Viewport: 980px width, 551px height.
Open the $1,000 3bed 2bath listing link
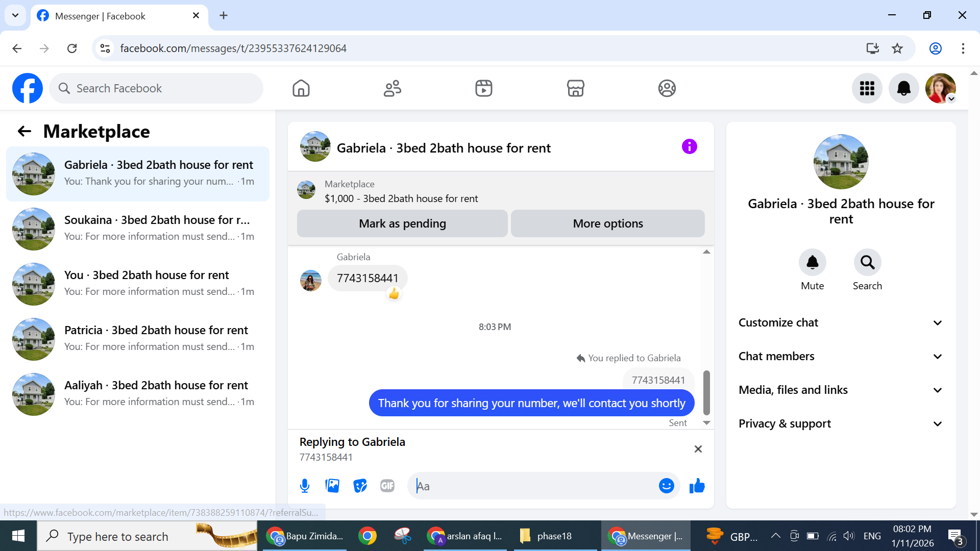point(401,198)
